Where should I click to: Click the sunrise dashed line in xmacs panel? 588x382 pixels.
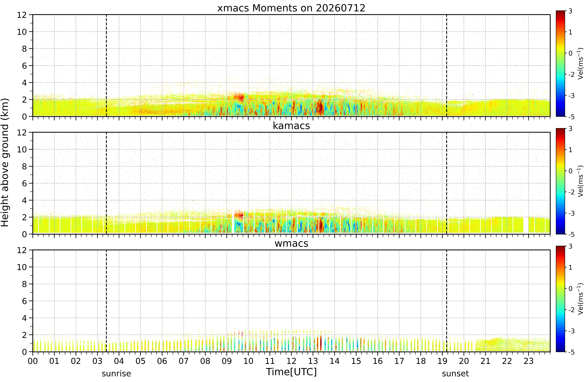106,65
